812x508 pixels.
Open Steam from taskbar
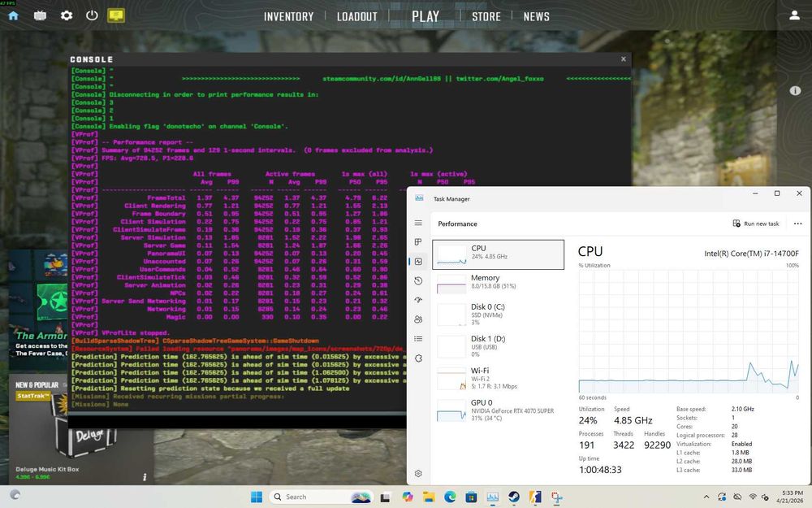pyautogui.click(x=514, y=497)
